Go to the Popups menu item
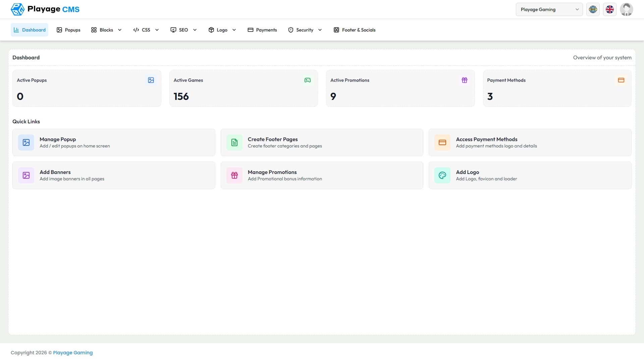The image size is (644, 362). coord(68,30)
